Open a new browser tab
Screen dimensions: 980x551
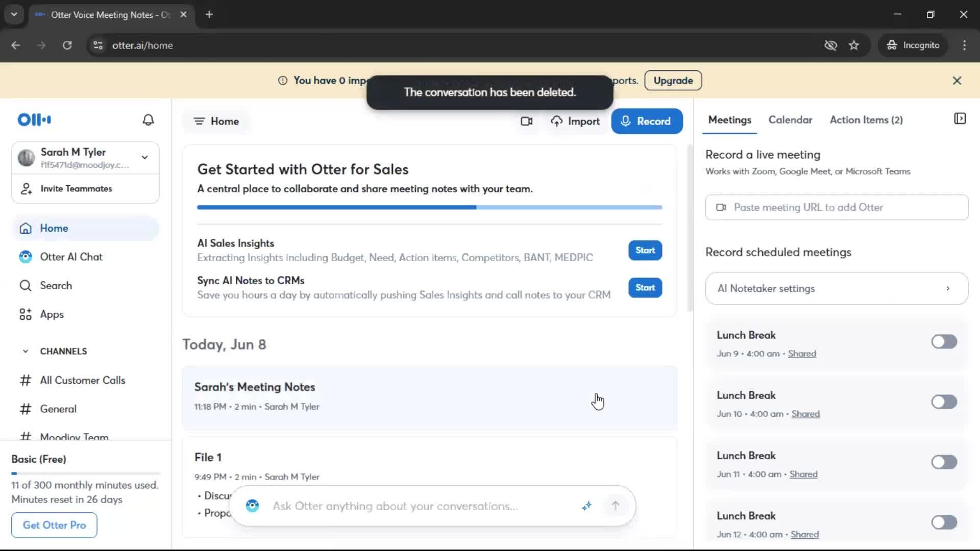(x=209, y=15)
